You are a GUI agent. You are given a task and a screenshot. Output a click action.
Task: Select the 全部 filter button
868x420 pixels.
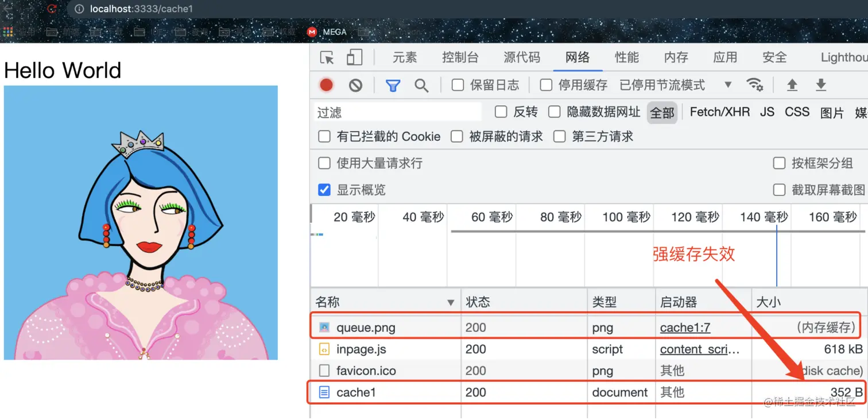coord(662,113)
